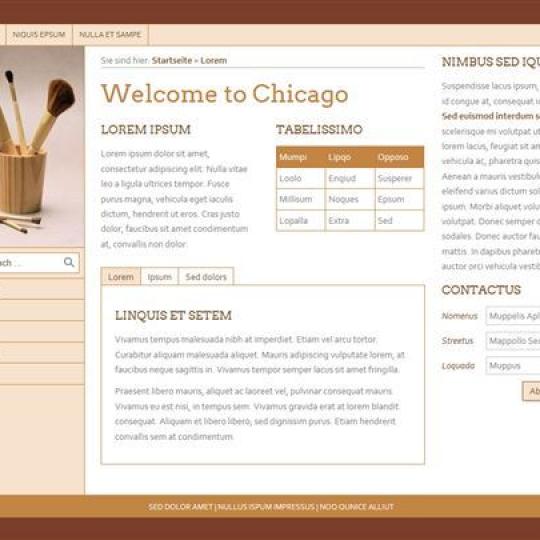Screen dimensions: 540x540
Task: Click the first empty sidebar navigation row
Action: pos(42,289)
